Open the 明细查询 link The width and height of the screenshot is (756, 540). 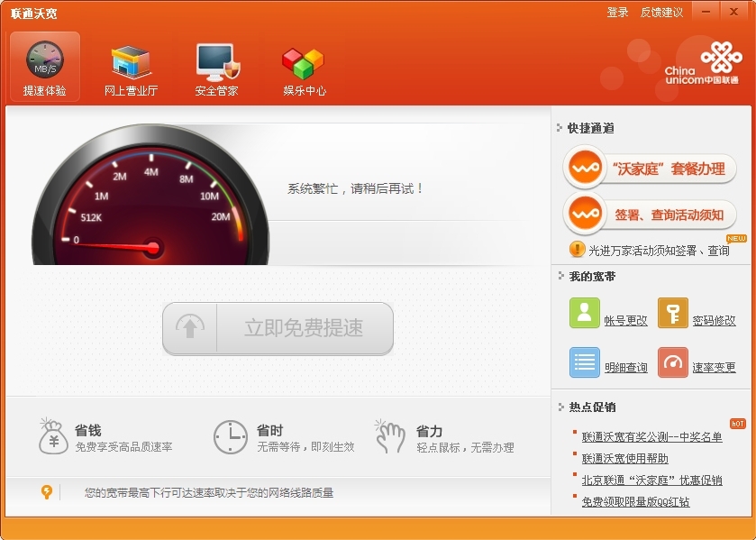[x=626, y=368]
